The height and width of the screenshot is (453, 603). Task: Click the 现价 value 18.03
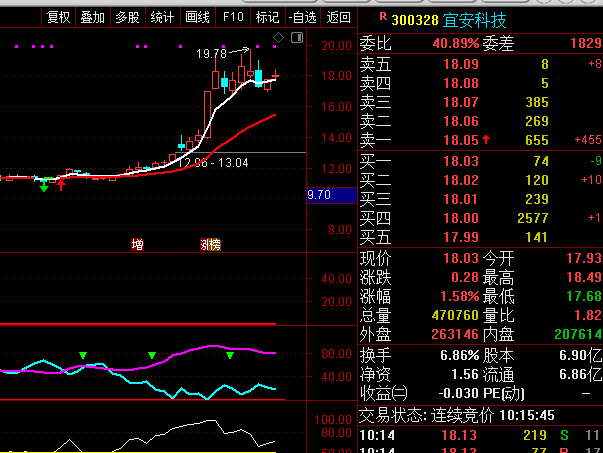click(461, 258)
